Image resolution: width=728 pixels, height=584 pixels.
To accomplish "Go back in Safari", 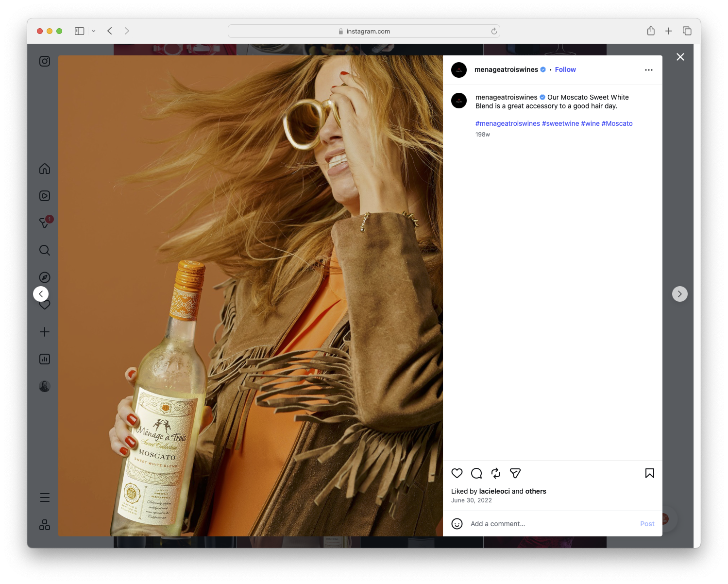I will [110, 31].
